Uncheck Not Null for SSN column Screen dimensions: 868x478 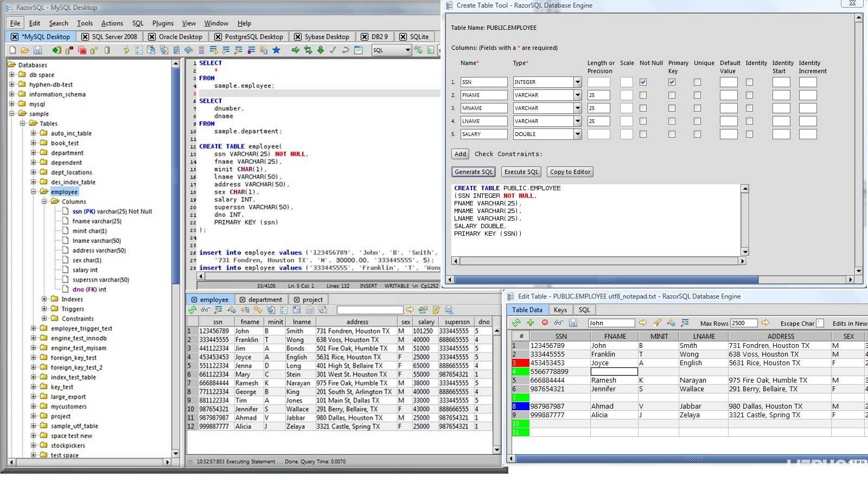click(x=643, y=82)
